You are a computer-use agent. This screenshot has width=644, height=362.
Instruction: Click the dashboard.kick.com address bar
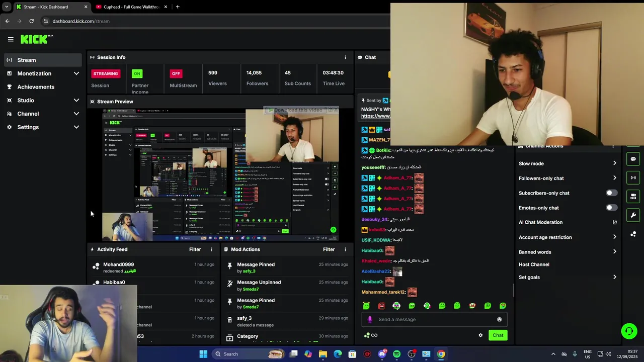click(216, 21)
